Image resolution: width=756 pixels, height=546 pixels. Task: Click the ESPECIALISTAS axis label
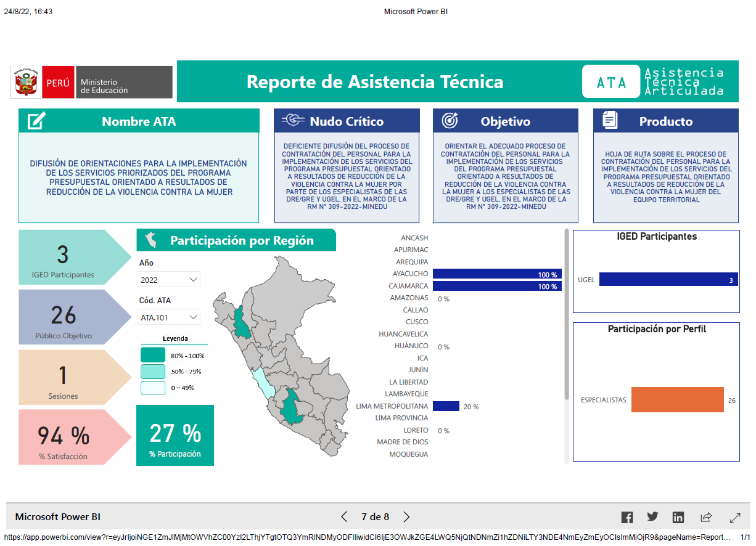(603, 400)
